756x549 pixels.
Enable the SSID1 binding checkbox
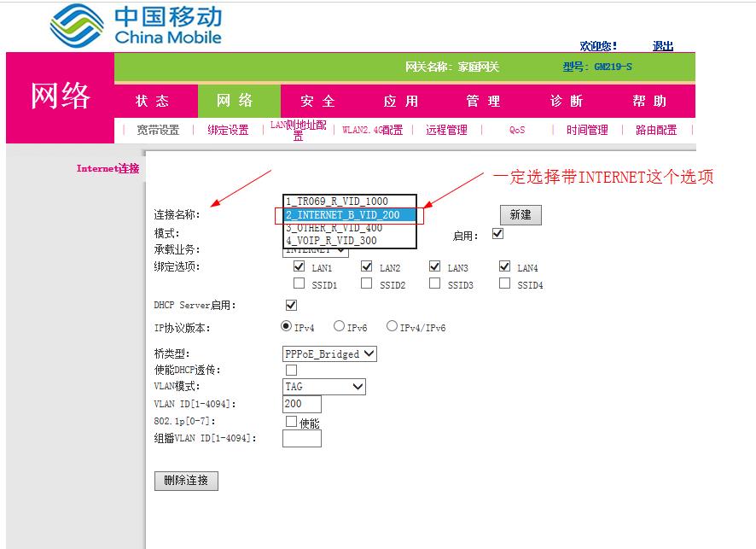pyautogui.click(x=299, y=283)
